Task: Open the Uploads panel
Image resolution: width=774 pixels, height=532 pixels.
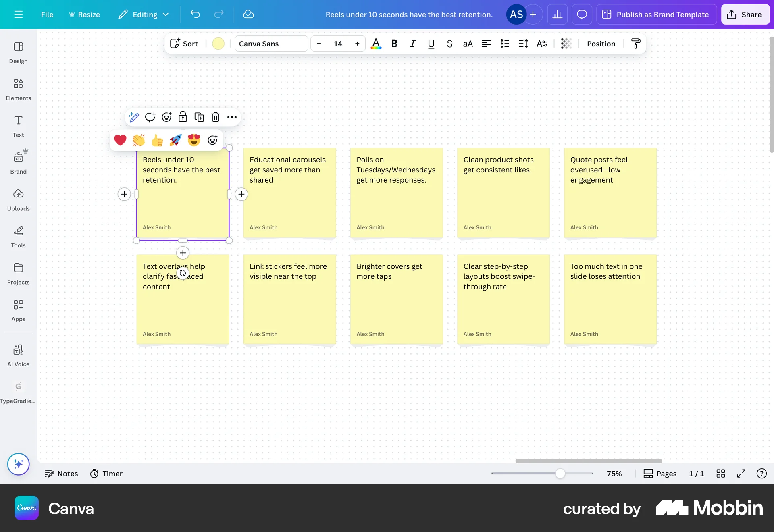Action: coord(18,199)
